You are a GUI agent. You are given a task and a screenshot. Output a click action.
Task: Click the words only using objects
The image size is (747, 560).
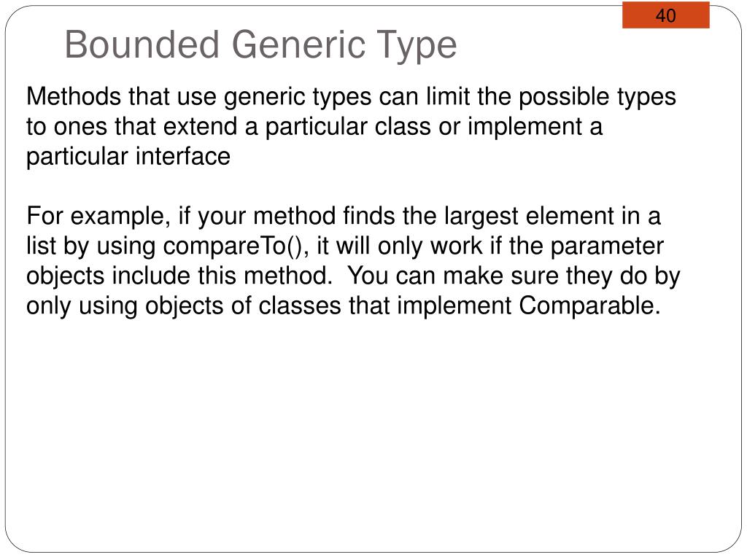tap(125, 306)
